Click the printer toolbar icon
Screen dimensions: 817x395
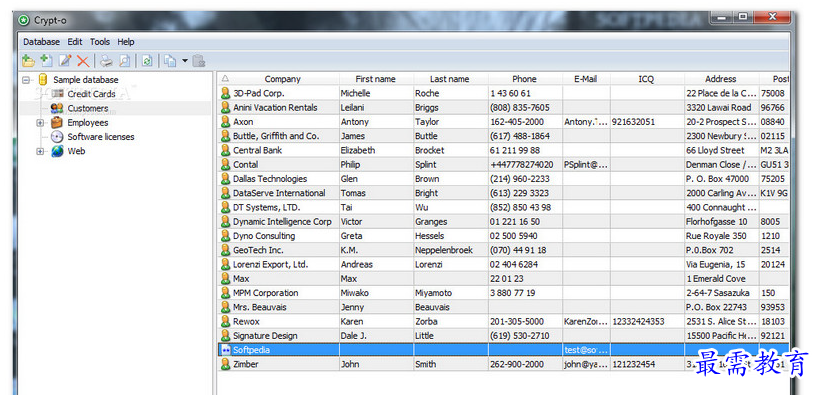pyautogui.click(x=106, y=61)
